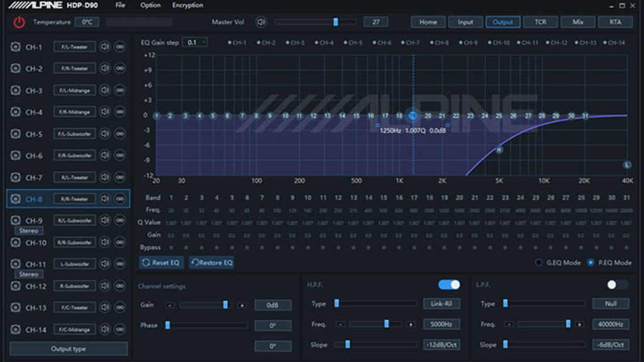Open the Option menu

pyautogui.click(x=150, y=5)
